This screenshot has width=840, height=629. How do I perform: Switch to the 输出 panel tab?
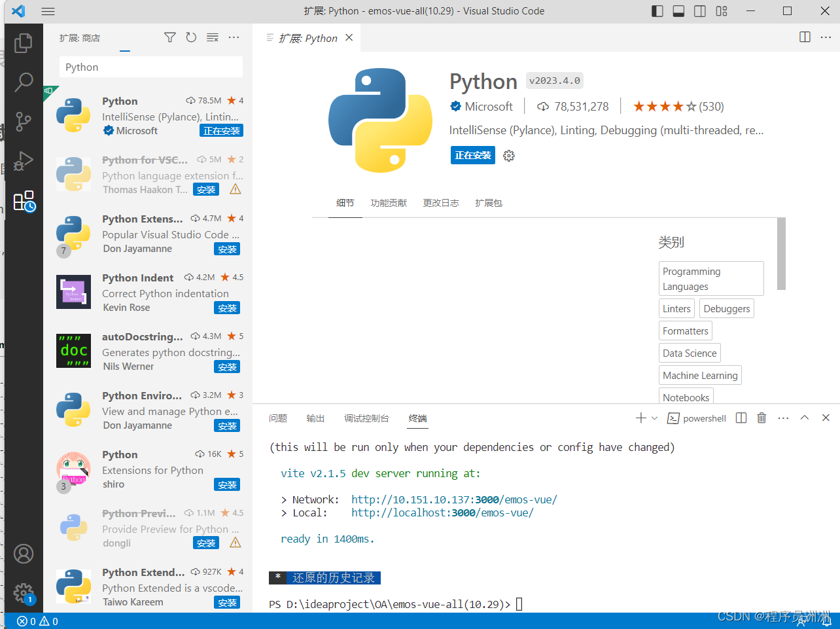(315, 418)
